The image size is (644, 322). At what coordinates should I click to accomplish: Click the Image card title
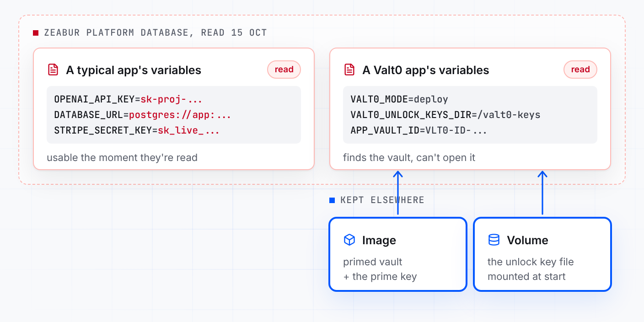379,240
